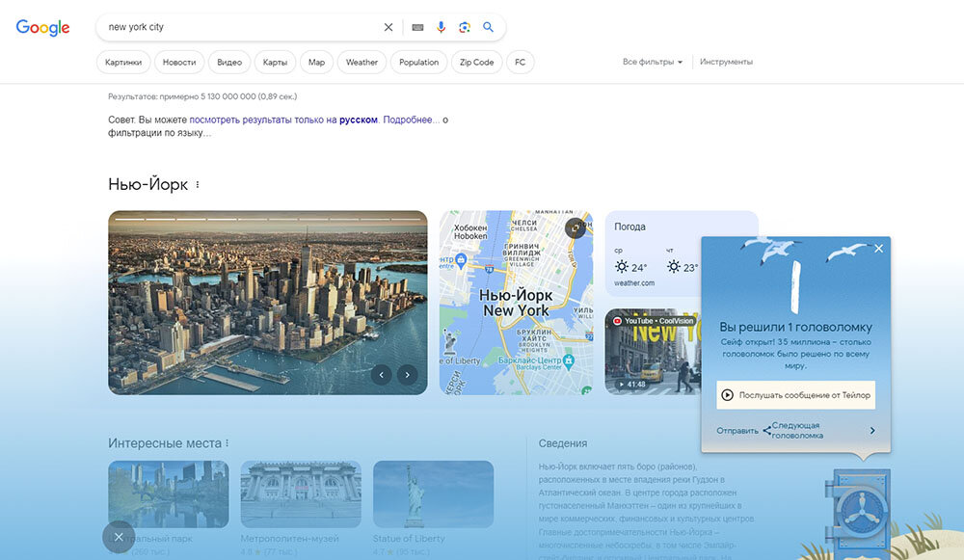Start voice search with microphone icon

pyautogui.click(x=441, y=27)
